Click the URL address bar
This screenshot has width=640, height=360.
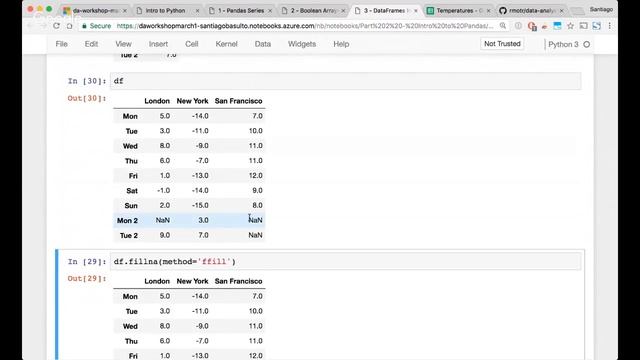pos(304,26)
